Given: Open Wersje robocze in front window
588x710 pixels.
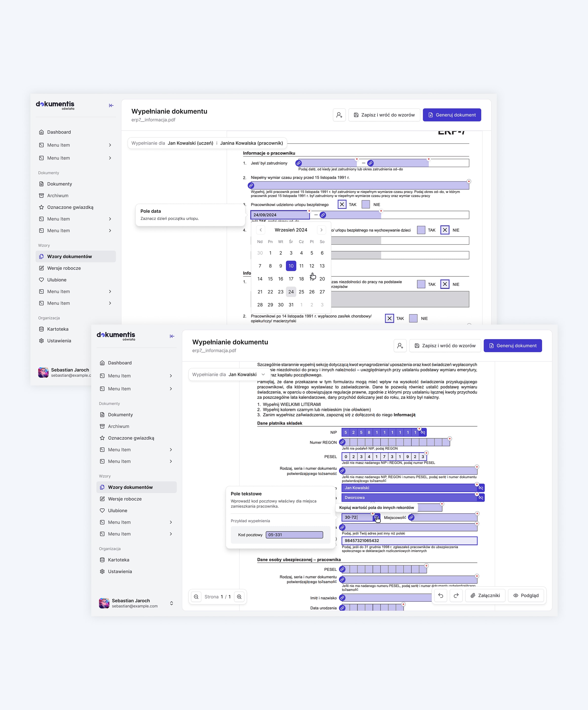Looking at the screenshot, I should [x=137, y=499].
